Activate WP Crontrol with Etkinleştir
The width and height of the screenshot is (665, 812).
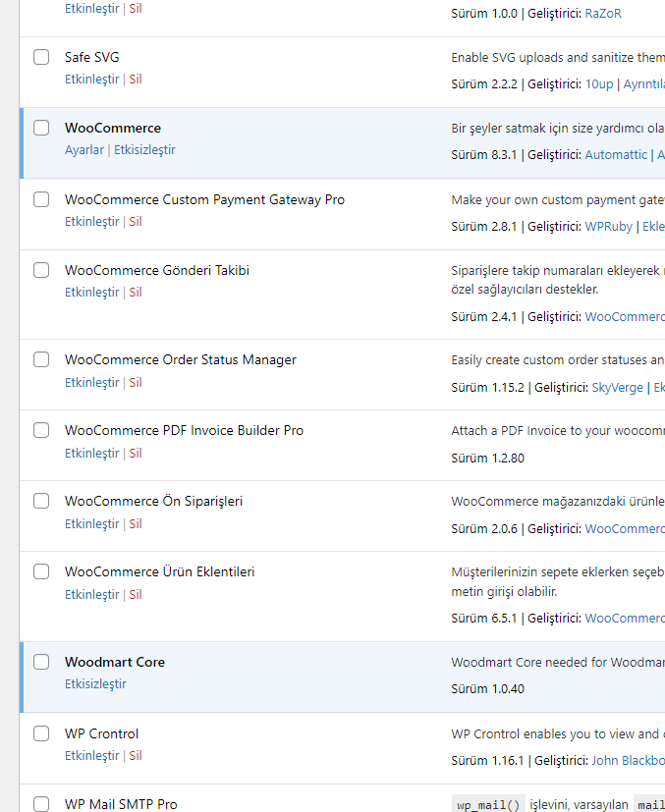point(91,756)
